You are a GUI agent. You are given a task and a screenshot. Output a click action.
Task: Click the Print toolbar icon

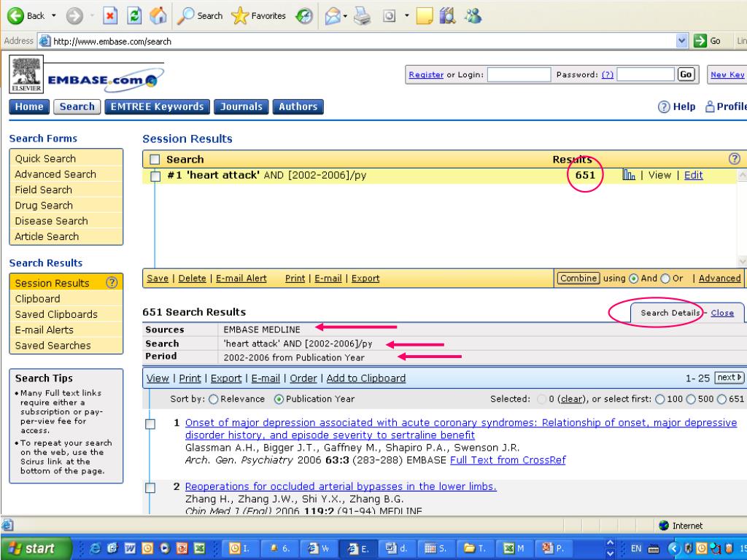(x=362, y=16)
